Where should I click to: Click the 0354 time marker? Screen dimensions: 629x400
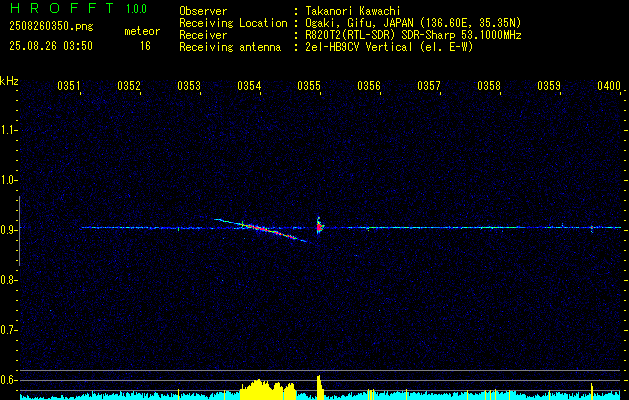[249, 86]
